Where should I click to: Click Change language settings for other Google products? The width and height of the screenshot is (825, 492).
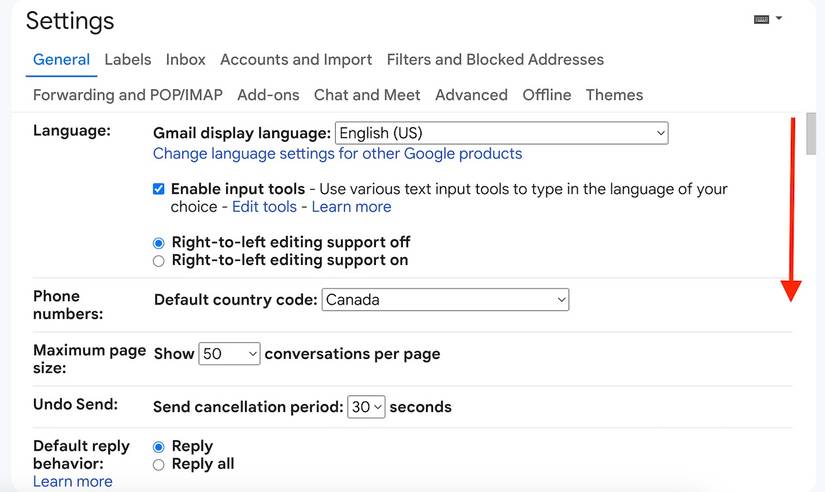(x=338, y=154)
